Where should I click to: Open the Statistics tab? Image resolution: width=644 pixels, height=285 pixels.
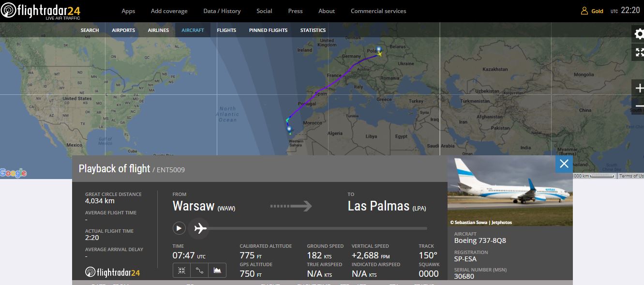pyautogui.click(x=313, y=30)
